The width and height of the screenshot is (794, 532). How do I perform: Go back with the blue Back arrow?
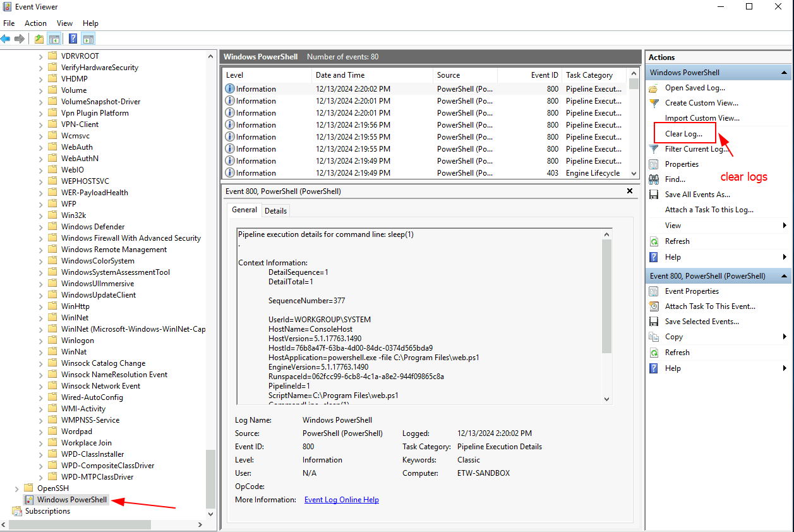coord(6,39)
